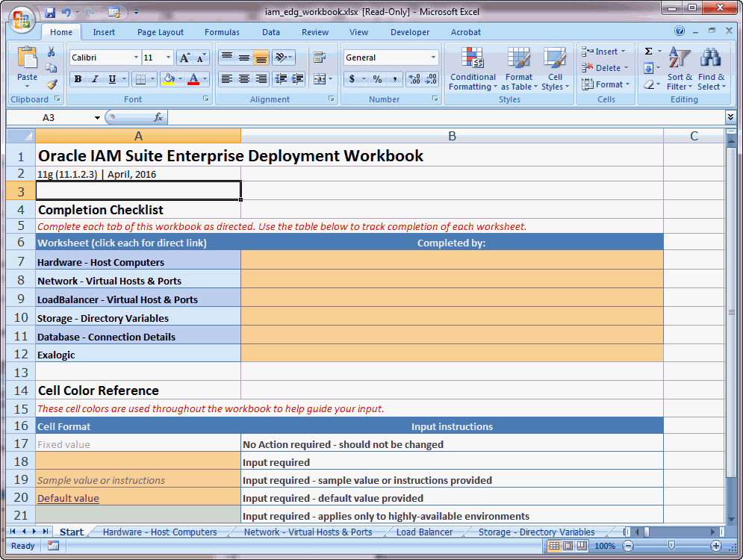Open the font name dropdown
743x560 pixels.
tap(136, 57)
